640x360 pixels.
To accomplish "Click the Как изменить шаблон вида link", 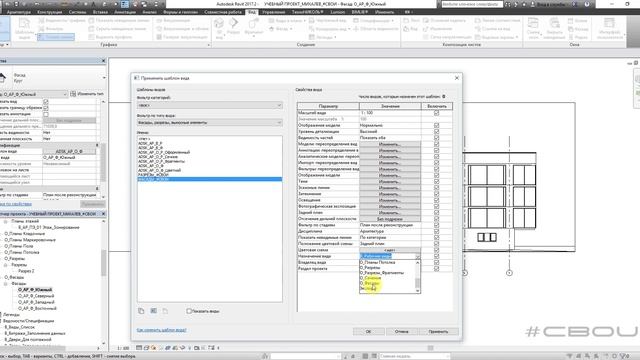I will (162, 330).
